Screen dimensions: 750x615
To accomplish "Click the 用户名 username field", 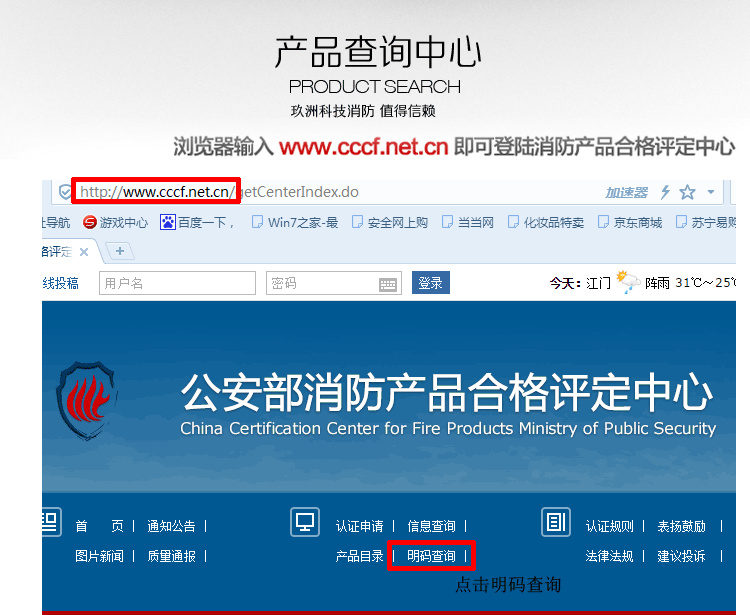I will click(177, 283).
